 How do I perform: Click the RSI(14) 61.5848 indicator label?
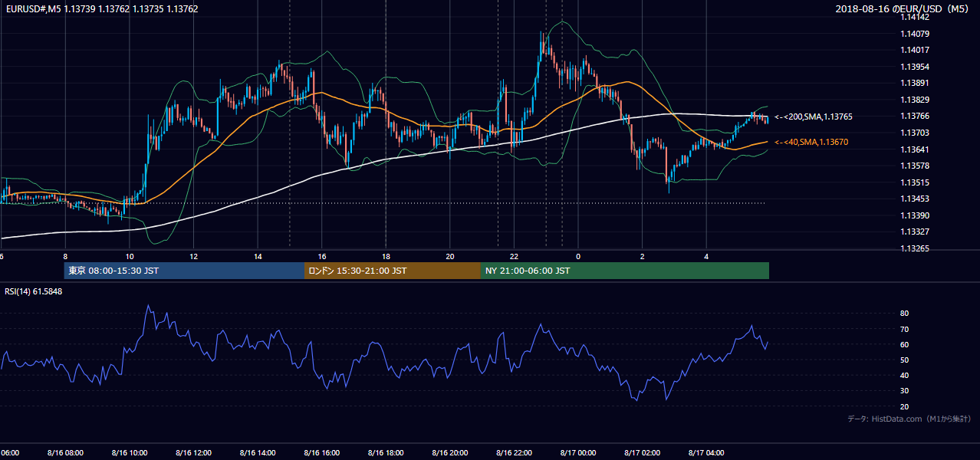click(x=34, y=291)
